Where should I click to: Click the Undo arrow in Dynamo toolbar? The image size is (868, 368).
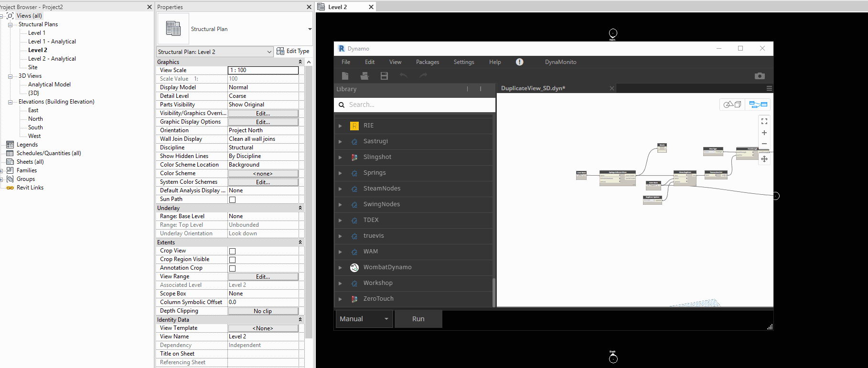[404, 75]
